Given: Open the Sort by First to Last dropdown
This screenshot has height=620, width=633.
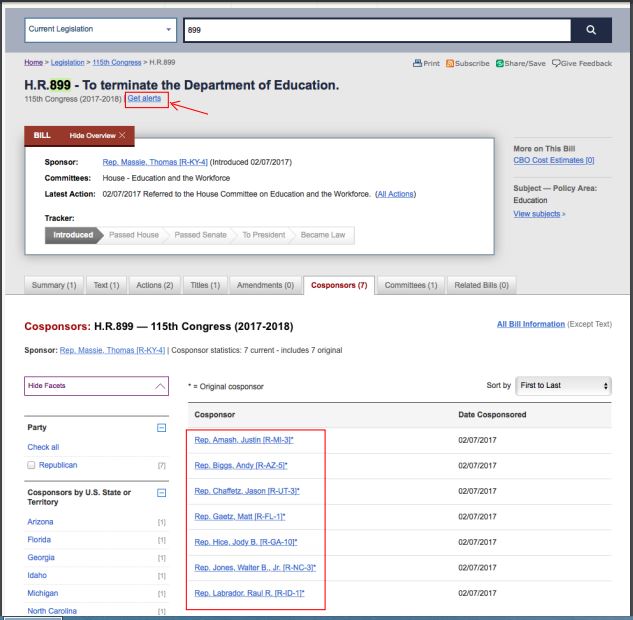Looking at the screenshot, I should pos(561,386).
